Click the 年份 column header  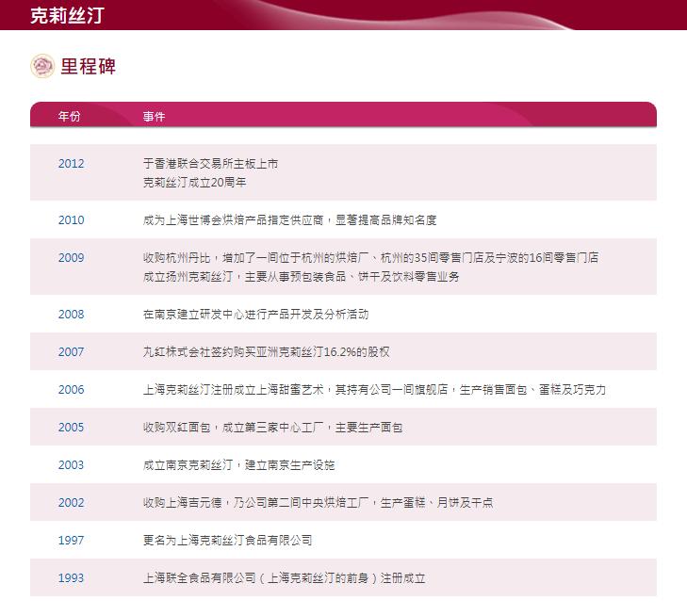click(69, 117)
